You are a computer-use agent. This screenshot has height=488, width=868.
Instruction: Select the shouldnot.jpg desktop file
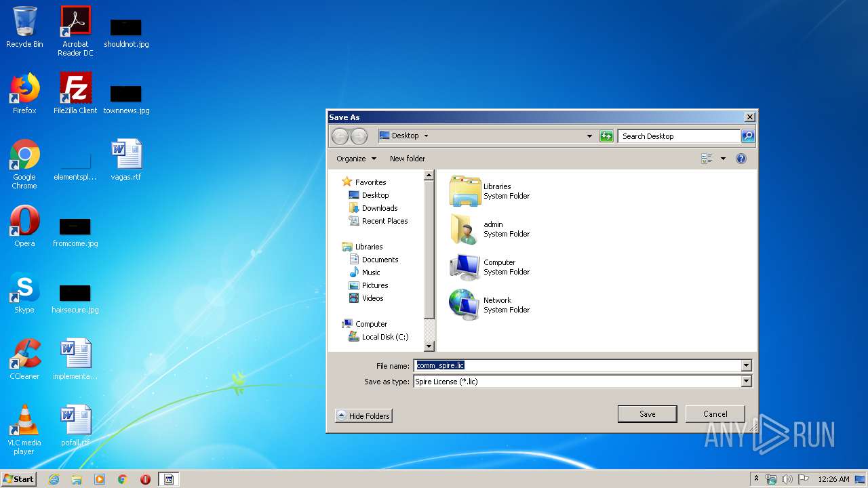(126, 32)
